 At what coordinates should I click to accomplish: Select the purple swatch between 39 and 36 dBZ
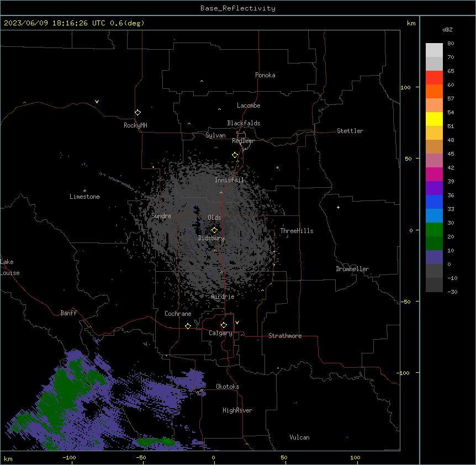tap(434, 188)
